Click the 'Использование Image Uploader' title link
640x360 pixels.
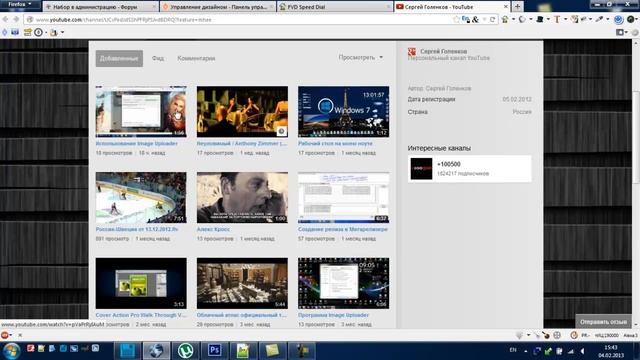137,144
